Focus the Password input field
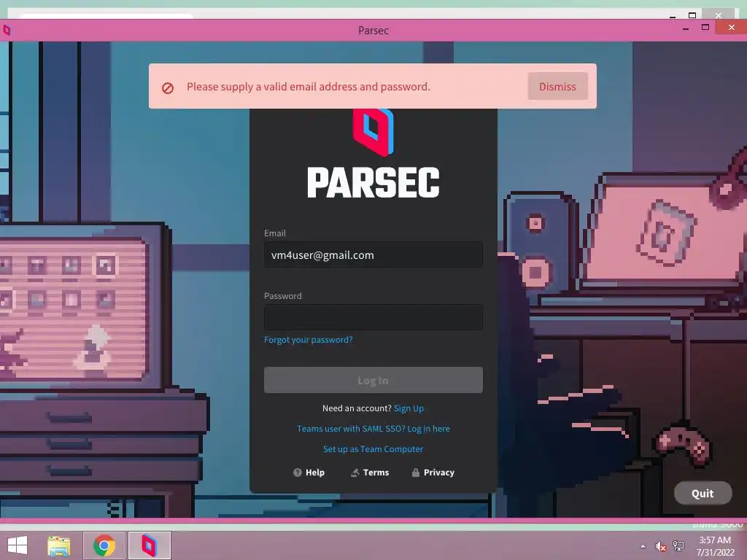 pyautogui.click(x=373, y=317)
